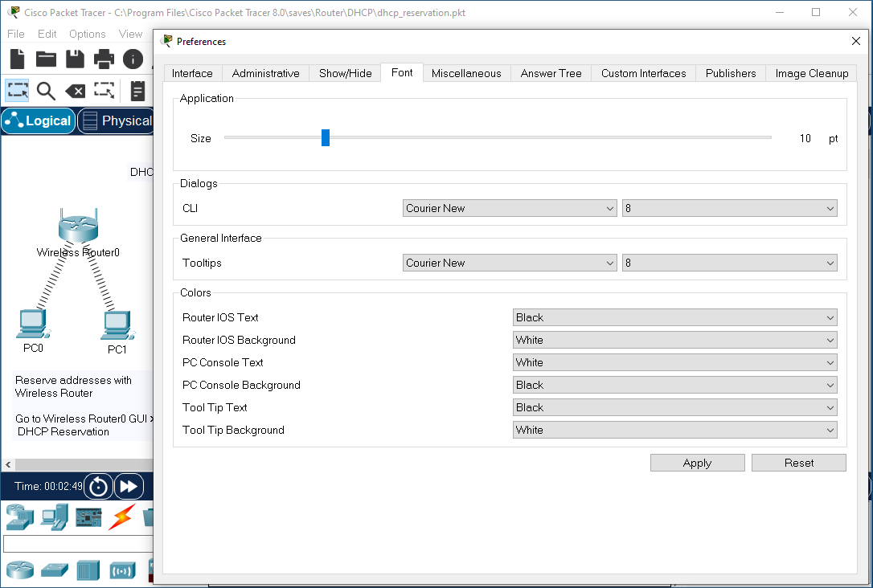Select the Font tab

[x=402, y=73]
